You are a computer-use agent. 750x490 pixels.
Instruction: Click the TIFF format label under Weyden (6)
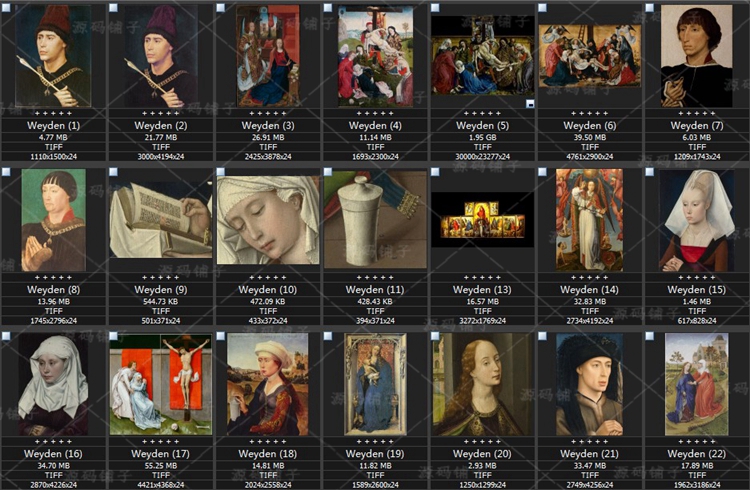[590, 147]
